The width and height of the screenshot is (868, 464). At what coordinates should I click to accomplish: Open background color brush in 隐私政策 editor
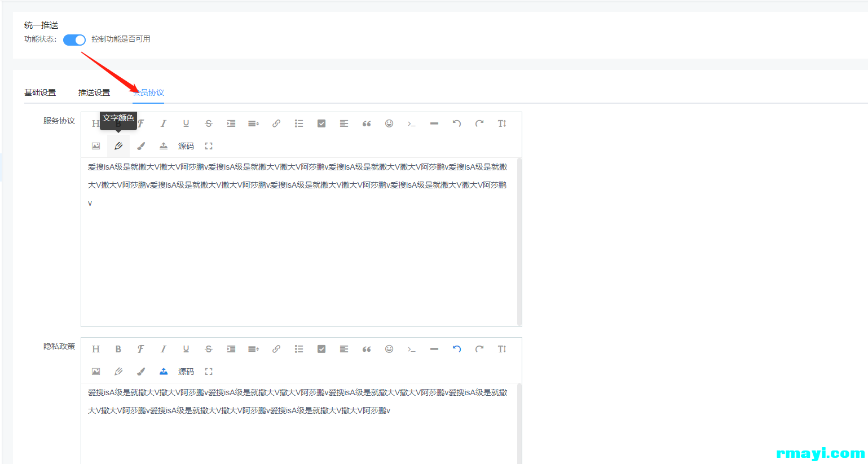[x=141, y=372]
